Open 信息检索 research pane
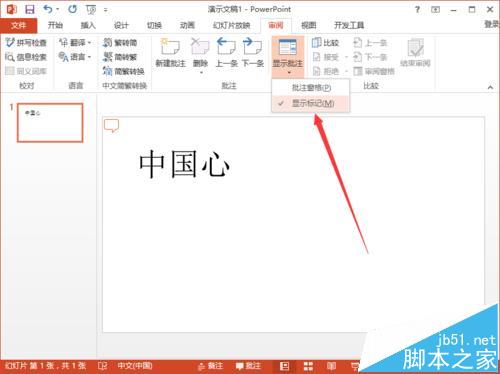Image resolution: width=500 pixels, height=374 pixels. tap(26, 57)
